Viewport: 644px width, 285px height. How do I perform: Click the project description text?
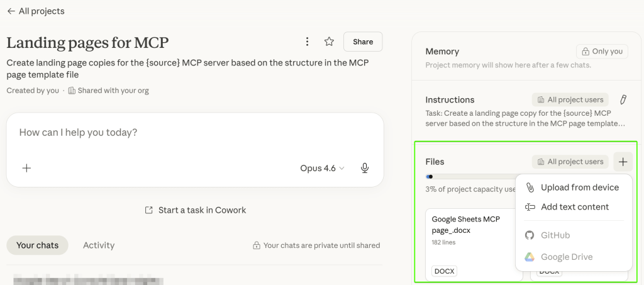187,69
